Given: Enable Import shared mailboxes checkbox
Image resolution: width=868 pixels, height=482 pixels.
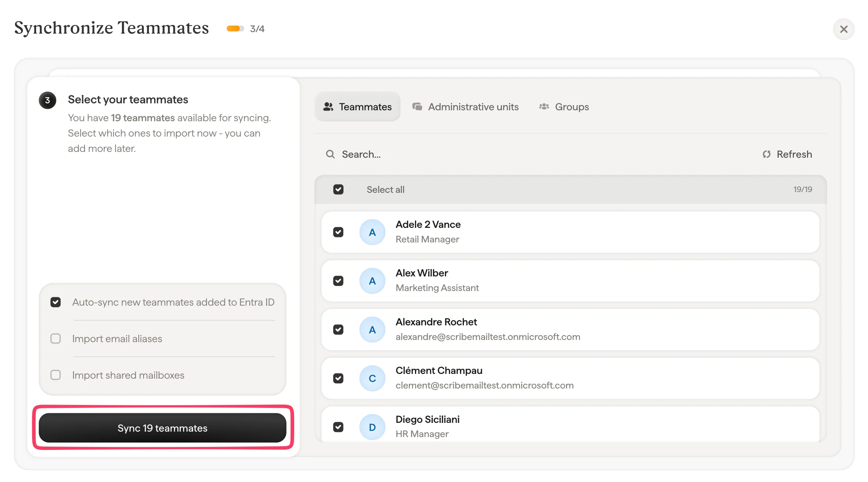Looking at the screenshot, I should pyautogui.click(x=55, y=375).
